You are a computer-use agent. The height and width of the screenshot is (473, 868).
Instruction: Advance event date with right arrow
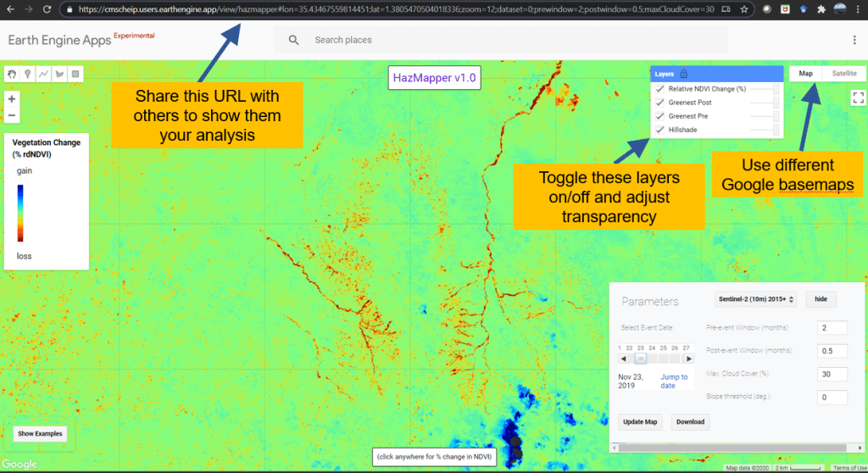click(x=688, y=359)
